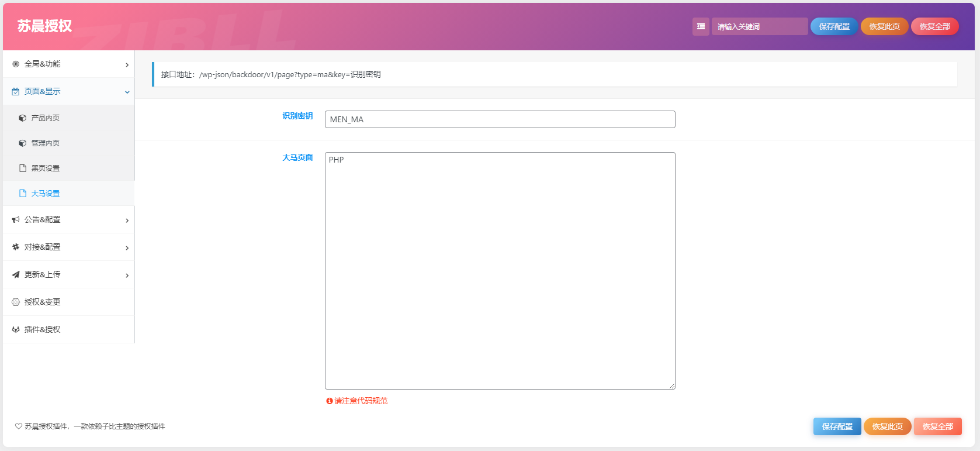The image size is (980, 451).
Task: Click the expand-all list icon in header
Action: [x=701, y=26]
